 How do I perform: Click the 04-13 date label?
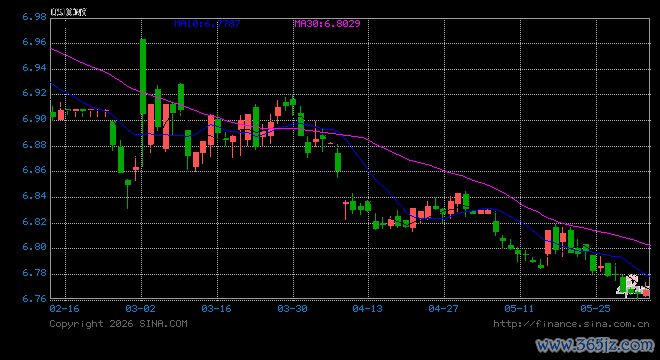coord(367,309)
